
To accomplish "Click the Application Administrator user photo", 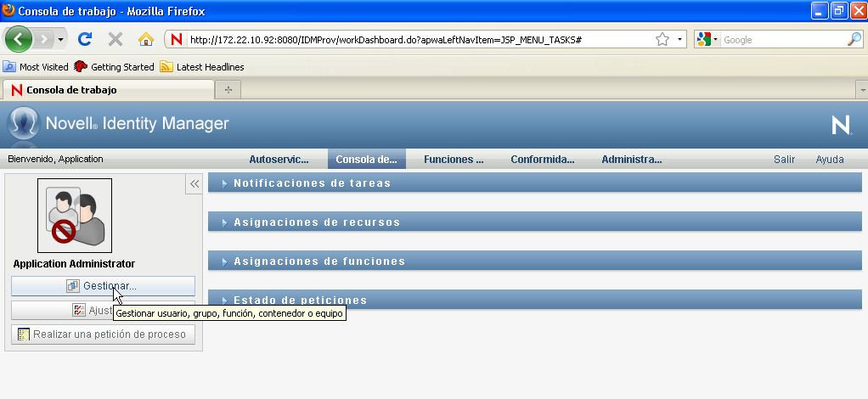I will click(75, 216).
